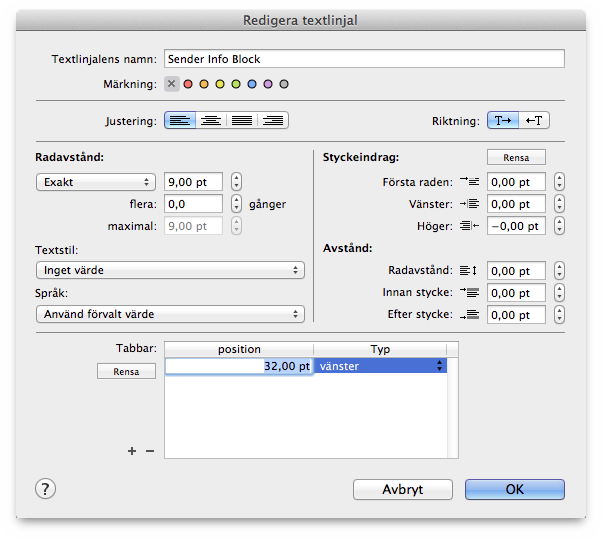Select center alignment icon in Justering
This screenshot has height=540, width=602.
click(x=211, y=121)
